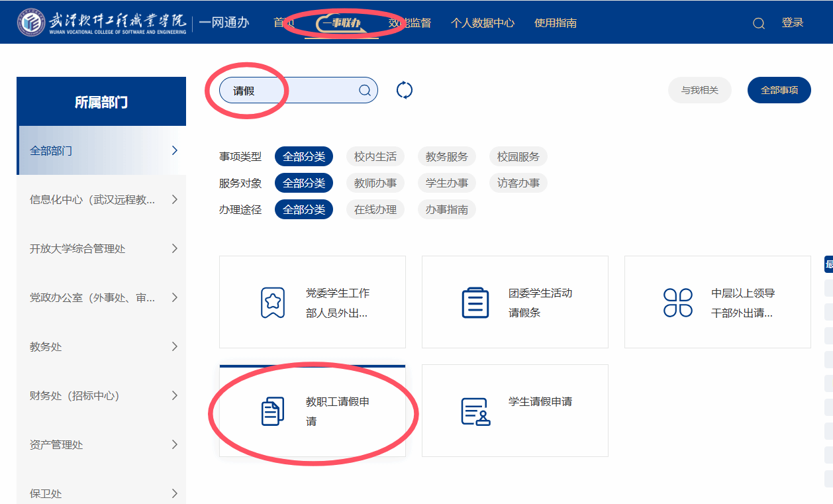
Task: Click the 登录 login link
Action: pyautogui.click(x=792, y=23)
